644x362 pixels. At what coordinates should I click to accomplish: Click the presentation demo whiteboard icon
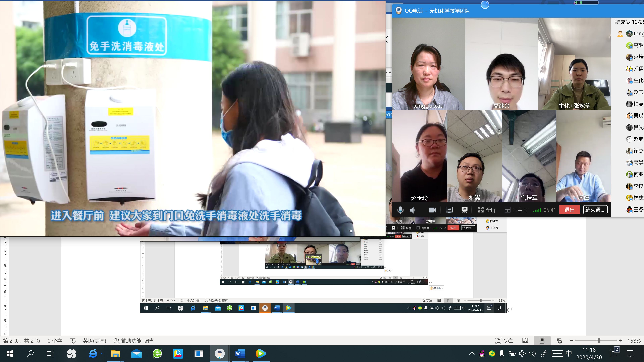pos(465,210)
